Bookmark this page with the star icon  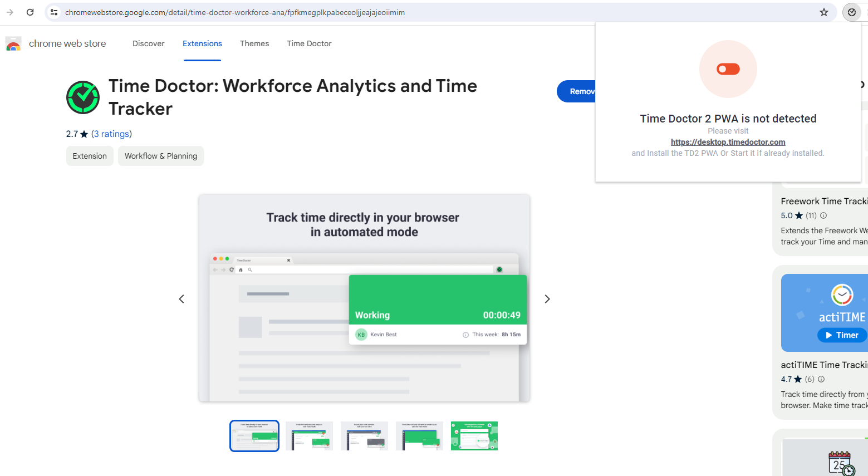(823, 12)
